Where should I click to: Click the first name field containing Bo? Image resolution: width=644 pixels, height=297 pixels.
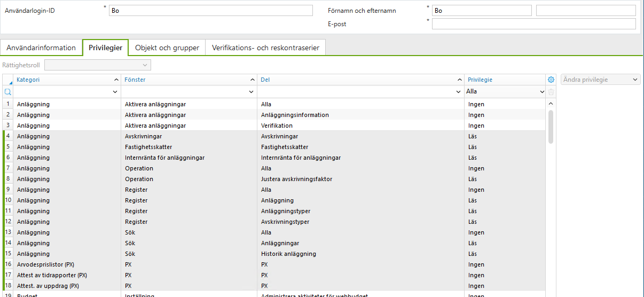point(482,11)
